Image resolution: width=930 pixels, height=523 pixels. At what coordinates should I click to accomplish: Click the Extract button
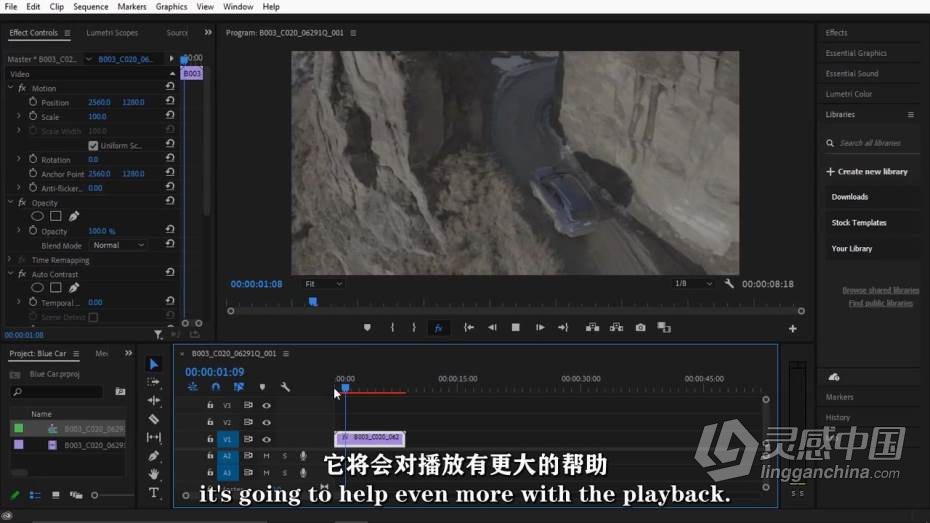(616, 327)
